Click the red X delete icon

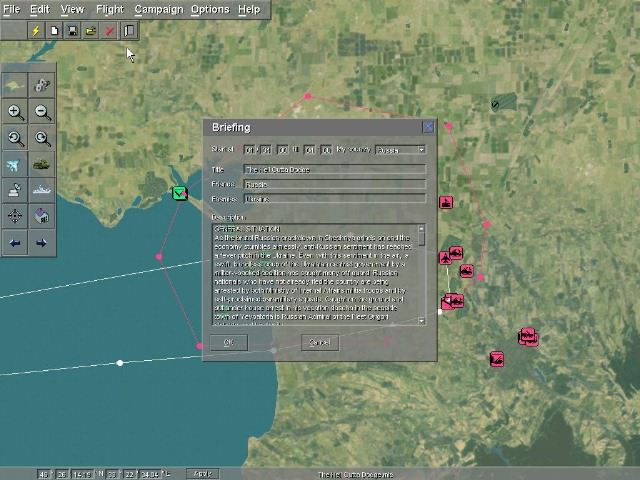point(109,31)
